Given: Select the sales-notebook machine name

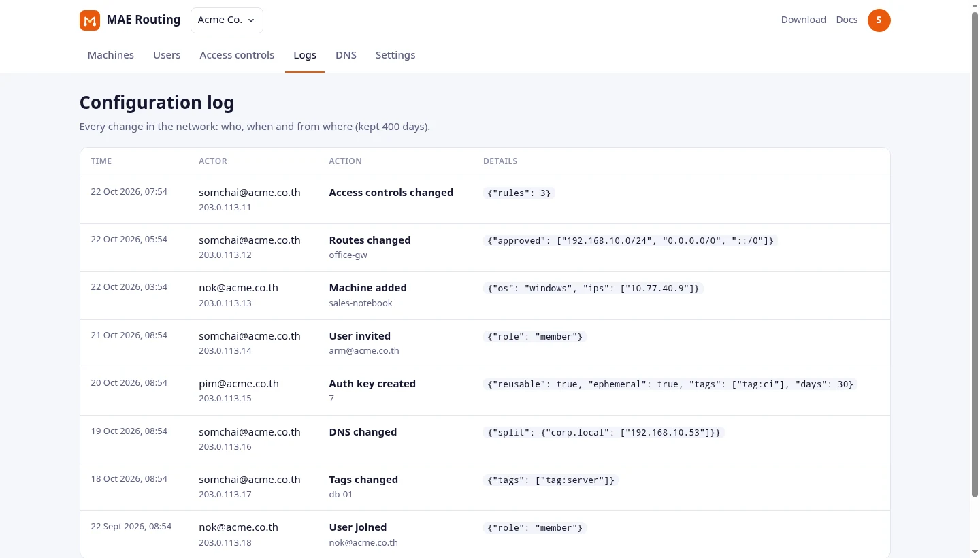Looking at the screenshot, I should tap(361, 303).
